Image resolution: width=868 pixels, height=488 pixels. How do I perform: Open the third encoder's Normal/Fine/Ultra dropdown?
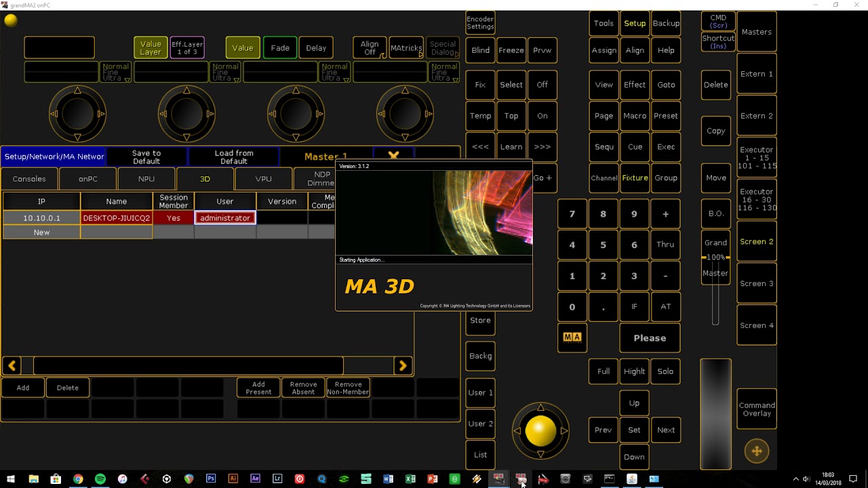coord(334,72)
